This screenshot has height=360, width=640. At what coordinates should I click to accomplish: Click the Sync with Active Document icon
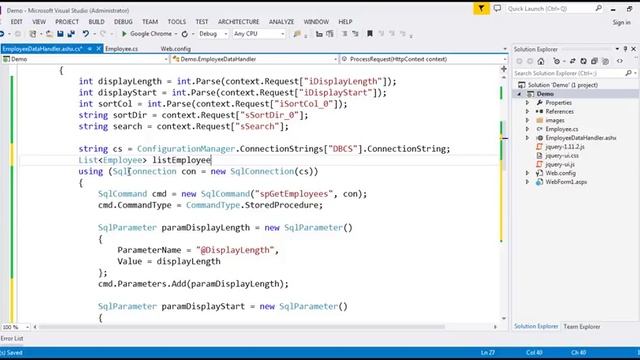573,61
